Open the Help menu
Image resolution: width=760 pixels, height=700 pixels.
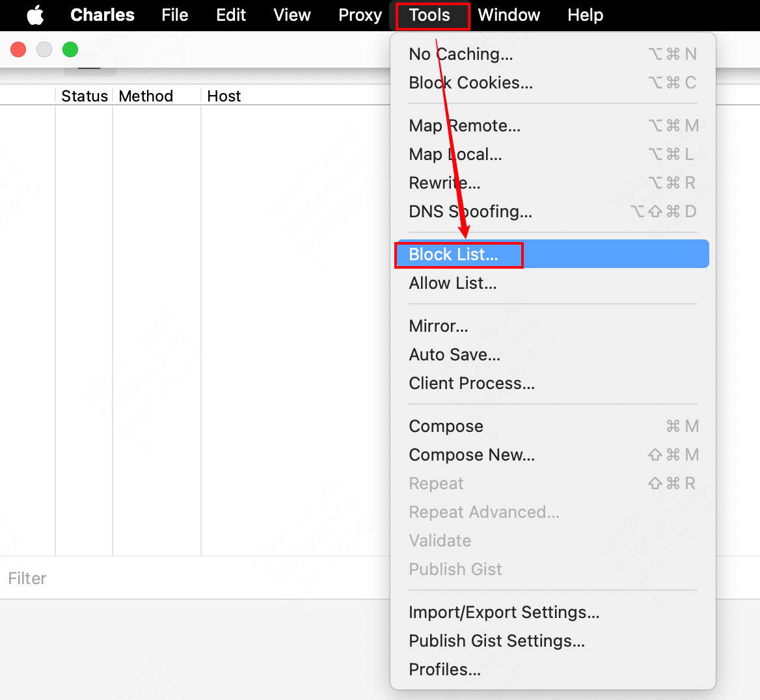pyautogui.click(x=585, y=15)
